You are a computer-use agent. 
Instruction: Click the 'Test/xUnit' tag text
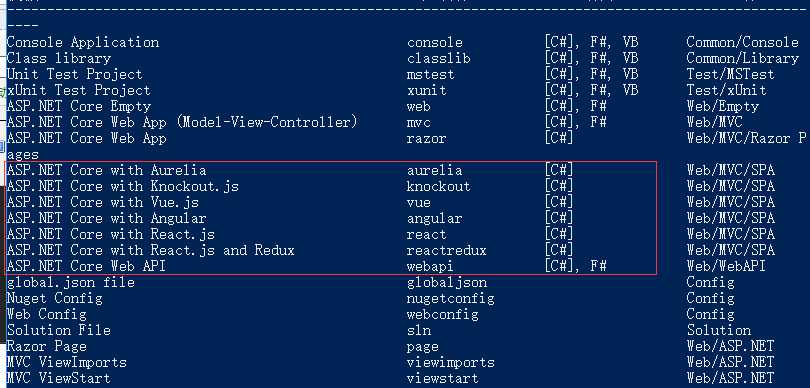click(726, 90)
